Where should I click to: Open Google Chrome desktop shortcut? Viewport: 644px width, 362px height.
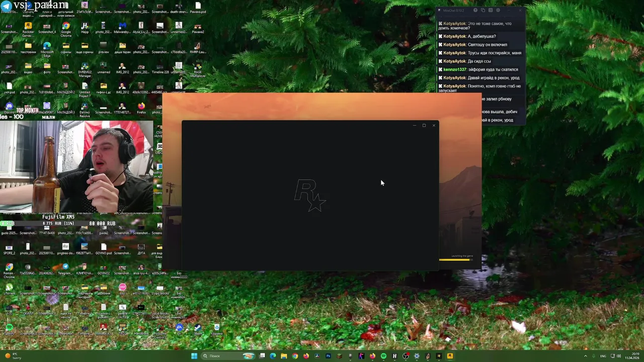(x=66, y=29)
